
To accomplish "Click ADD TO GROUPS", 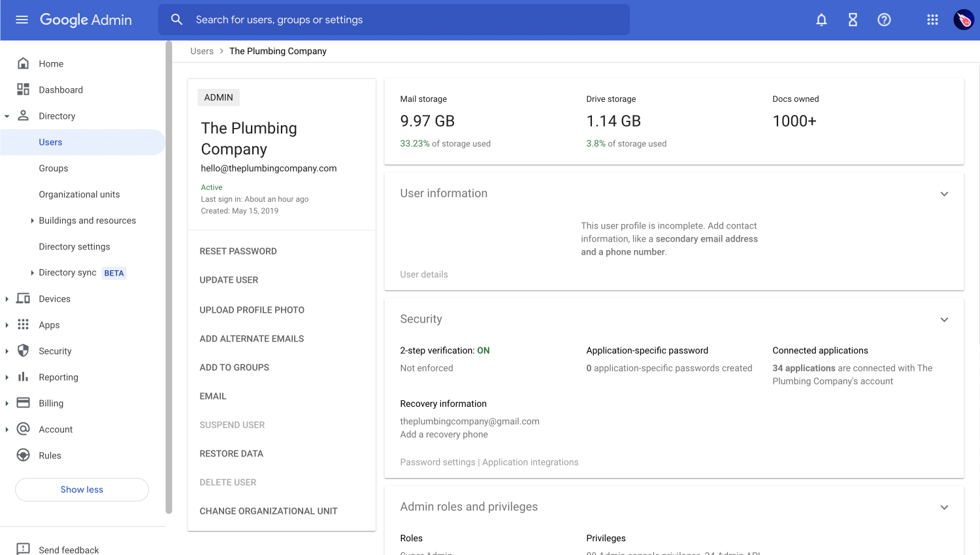I will [x=234, y=368].
